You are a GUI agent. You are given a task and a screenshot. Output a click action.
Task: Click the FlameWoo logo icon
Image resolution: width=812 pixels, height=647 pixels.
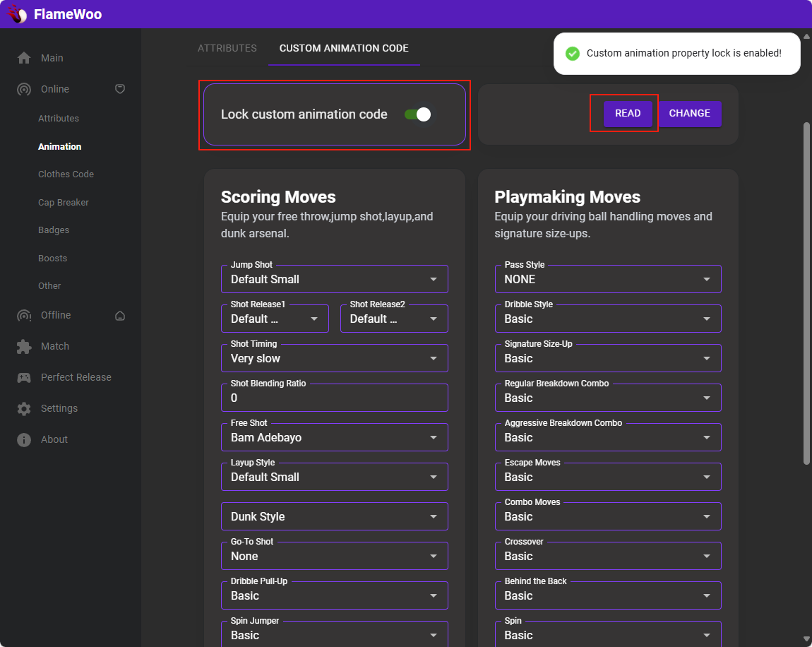pyautogui.click(x=17, y=14)
